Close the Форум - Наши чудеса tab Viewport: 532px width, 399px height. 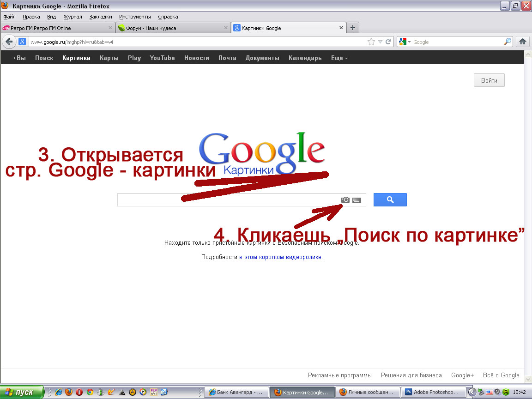click(x=226, y=28)
